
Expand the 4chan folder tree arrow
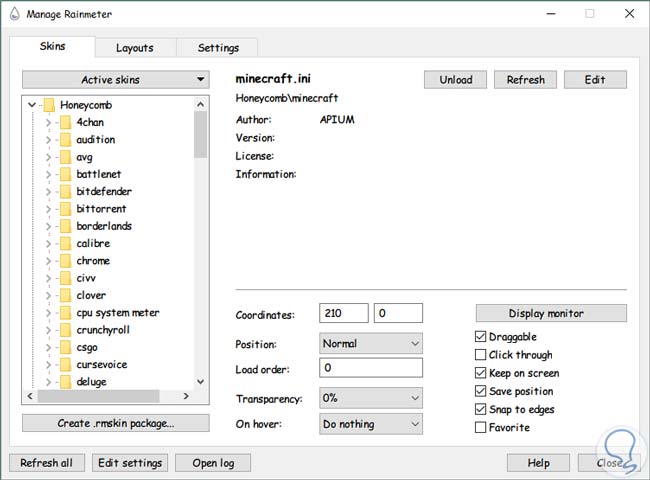pyautogui.click(x=48, y=122)
